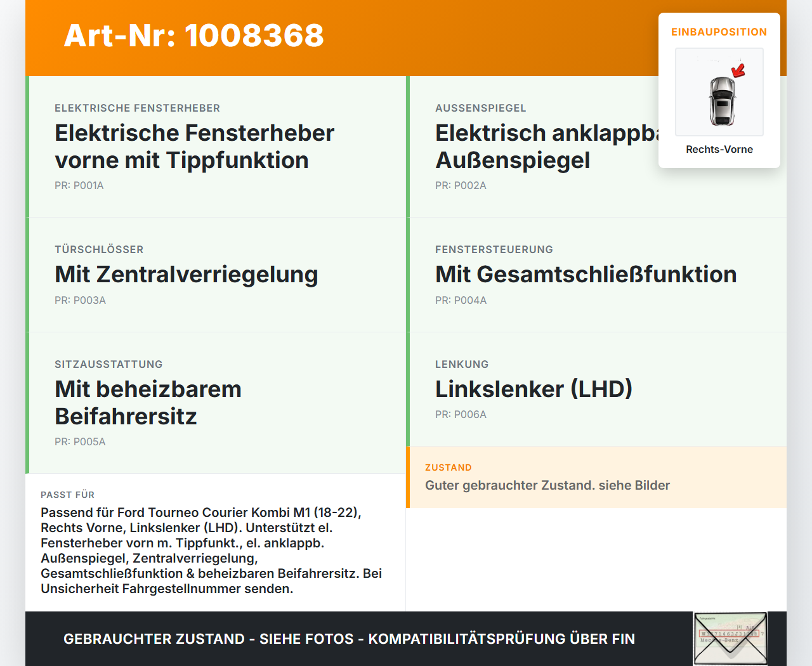Click the Art-Nr: 1008368 heading
The width and height of the screenshot is (812, 666).
(193, 37)
